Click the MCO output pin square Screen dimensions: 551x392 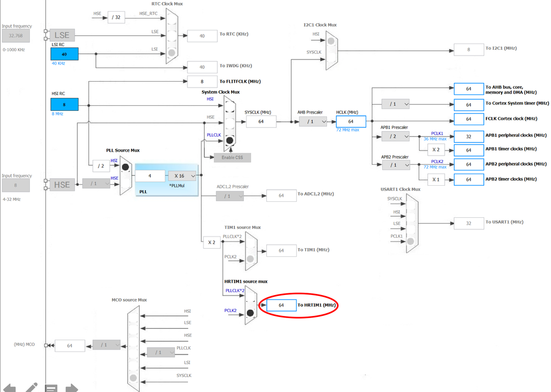coord(46,346)
